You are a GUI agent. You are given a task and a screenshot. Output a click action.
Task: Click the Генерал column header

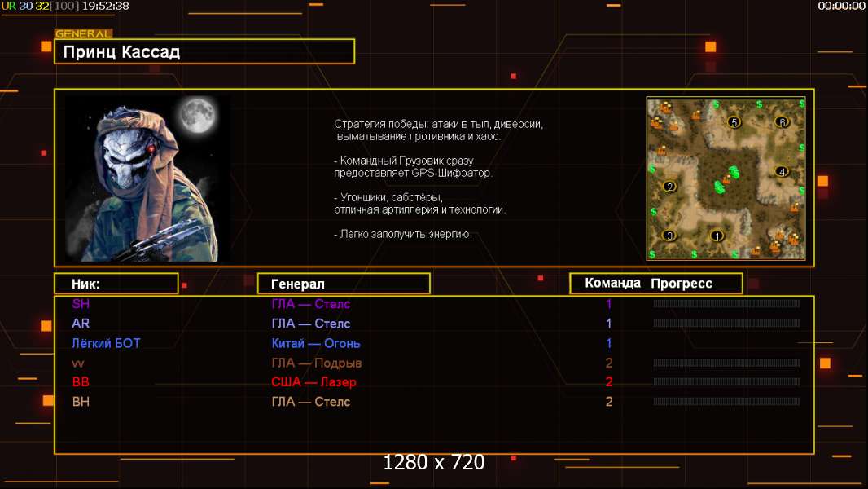pos(344,284)
